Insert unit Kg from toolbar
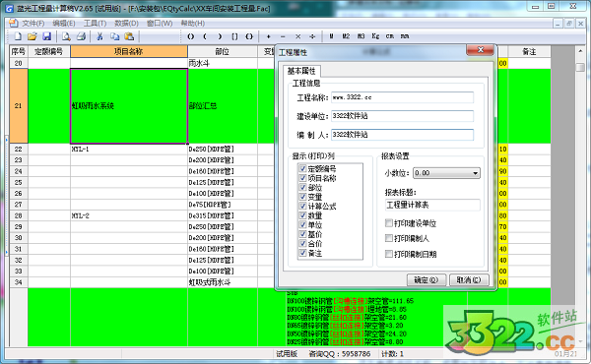This screenshot has width=591, height=364. [x=375, y=36]
